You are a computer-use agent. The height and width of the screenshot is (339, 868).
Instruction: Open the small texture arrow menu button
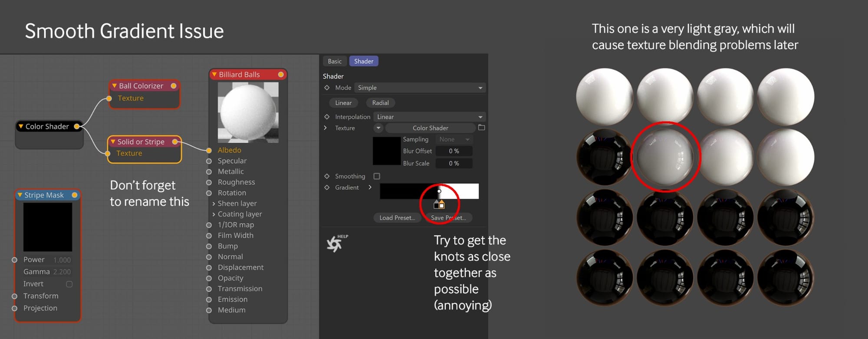pos(378,128)
